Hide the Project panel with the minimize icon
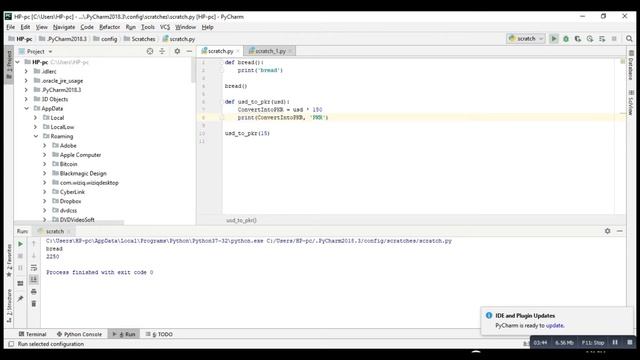The image size is (640, 360). 189,51
